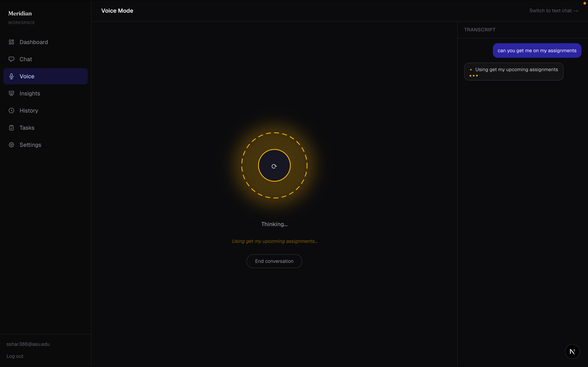Open the Next.js dev tools badge

click(x=572, y=351)
